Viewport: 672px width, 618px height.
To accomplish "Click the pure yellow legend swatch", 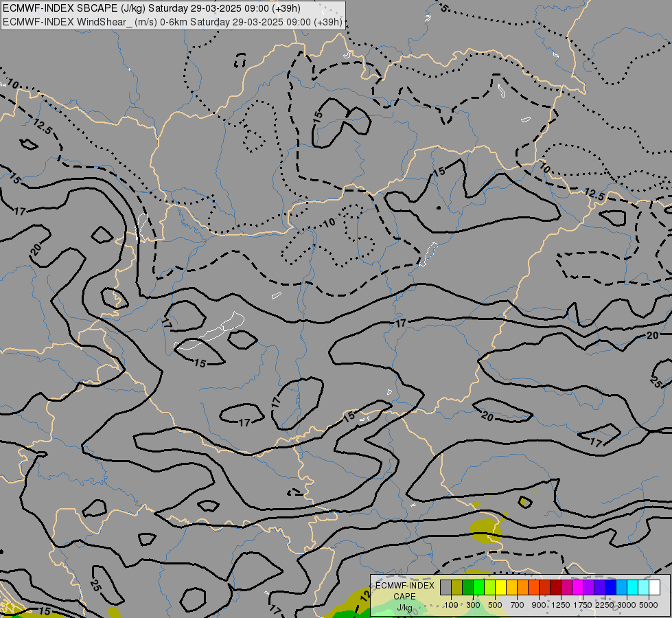I will pyautogui.click(x=501, y=588).
